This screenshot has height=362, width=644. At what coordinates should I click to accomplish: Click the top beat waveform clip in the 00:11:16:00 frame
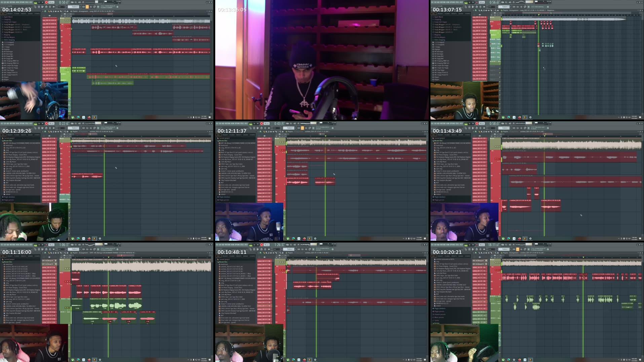[x=141, y=266]
